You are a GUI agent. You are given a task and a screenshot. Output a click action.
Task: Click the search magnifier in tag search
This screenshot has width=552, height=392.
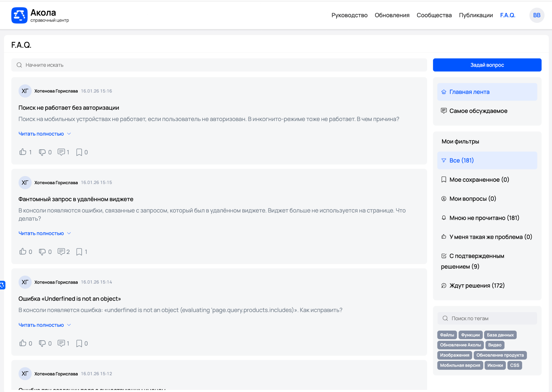tap(445, 318)
